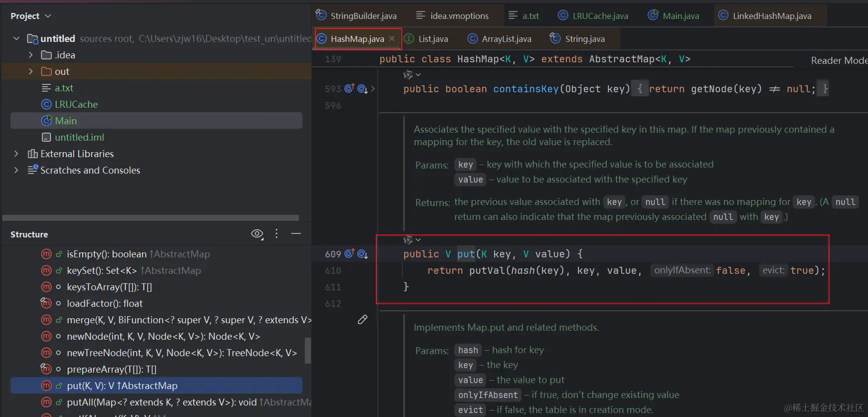Click the Scratches and Consoles icon
Screen dimensions: 868x417
pyautogui.click(x=32, y=170)
